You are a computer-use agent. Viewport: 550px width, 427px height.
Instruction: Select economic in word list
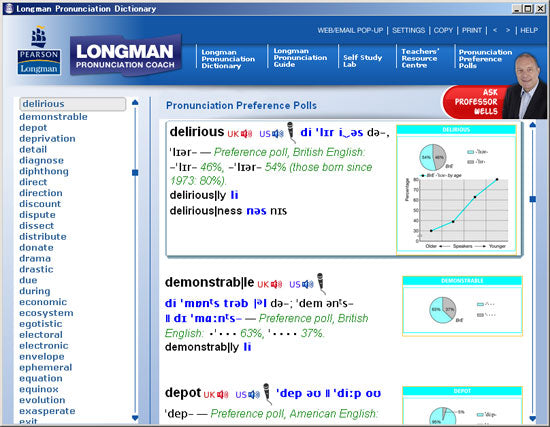point(43,302)
